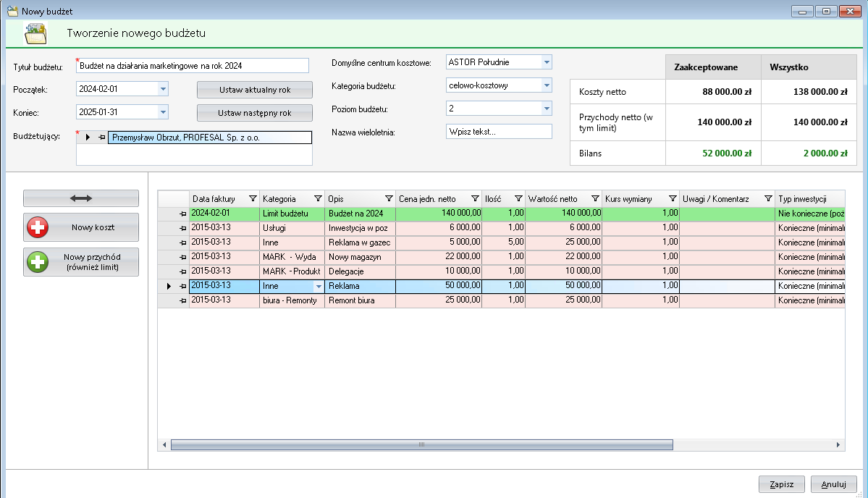Open Kategoria budżetu dropdown
The height and width of the screenshot is (498, 868).
(547, 85)
